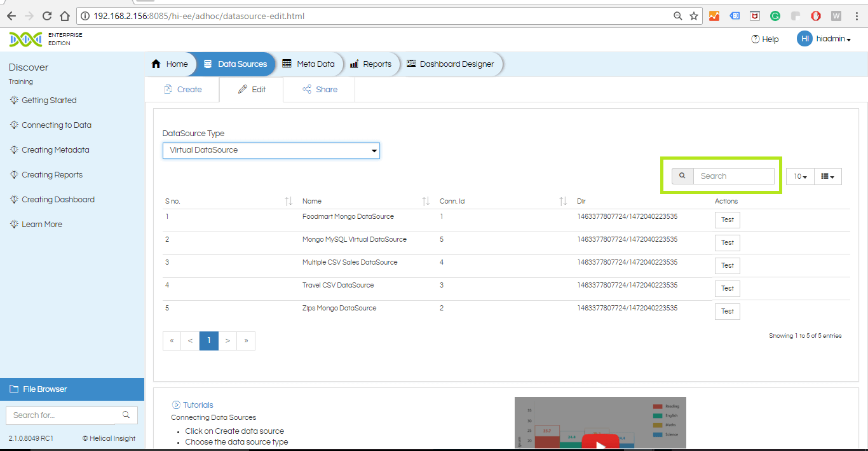Open the column visibility list dropdown
The image size is (868, 451).
(x=828, y=176)
